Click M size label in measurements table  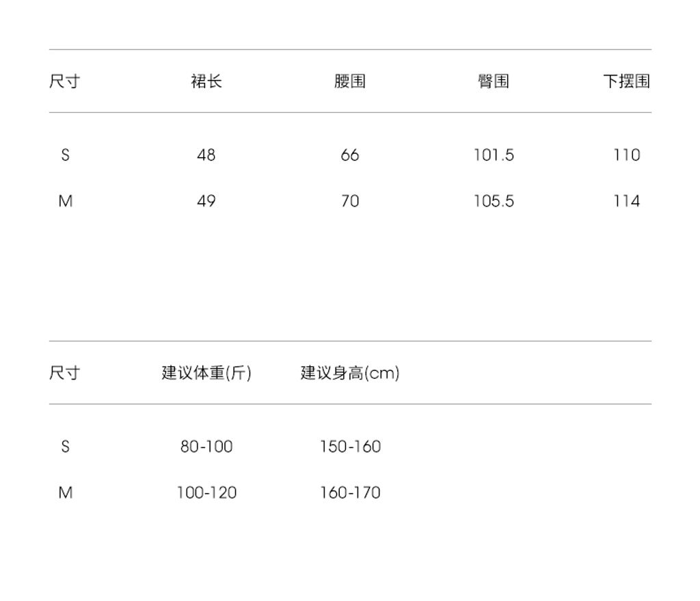pos(65,201)
